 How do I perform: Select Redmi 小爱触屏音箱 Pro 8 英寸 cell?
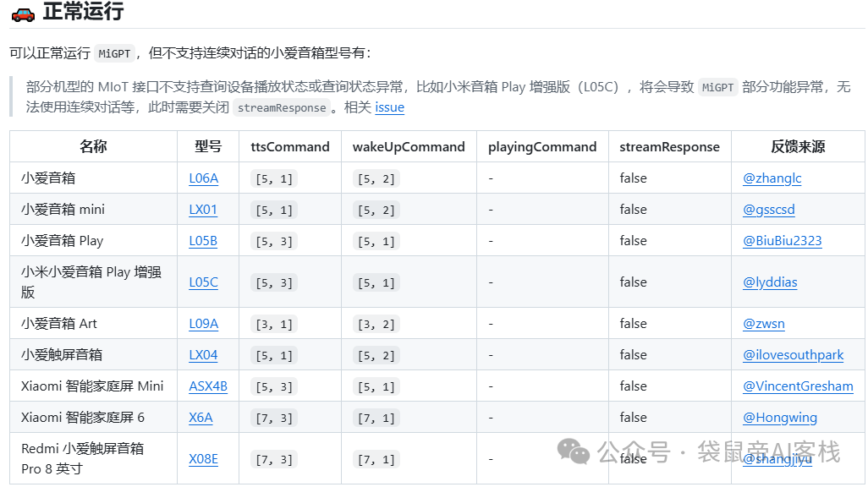point(94,458)
